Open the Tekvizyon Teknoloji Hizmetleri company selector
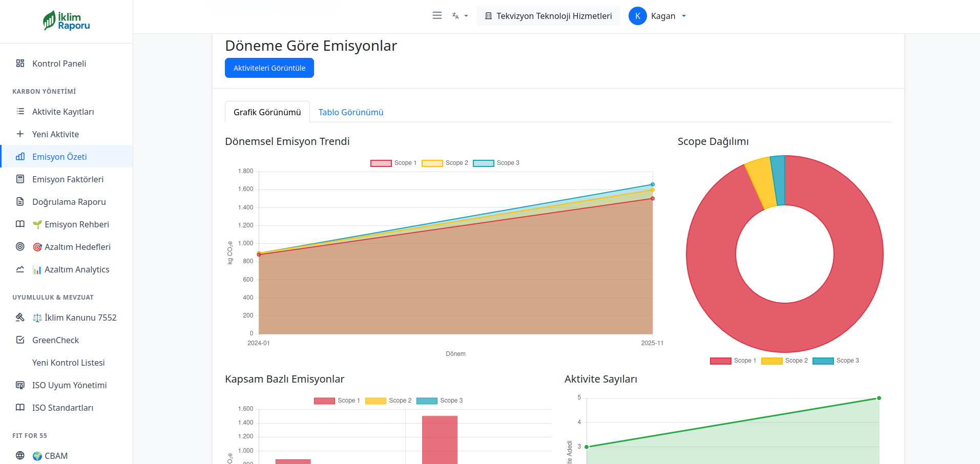980x464 pixels. click(548, 15)
